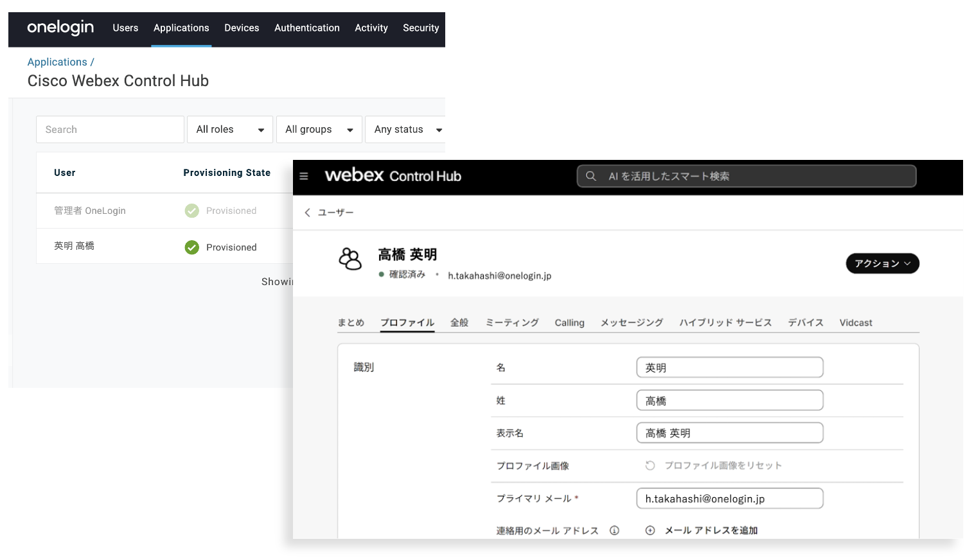Click the User column header
The image size is (974, 560).
click(65, 173)
